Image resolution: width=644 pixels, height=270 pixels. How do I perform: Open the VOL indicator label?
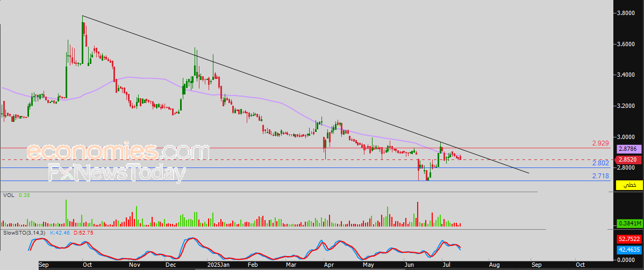[9, 195]
